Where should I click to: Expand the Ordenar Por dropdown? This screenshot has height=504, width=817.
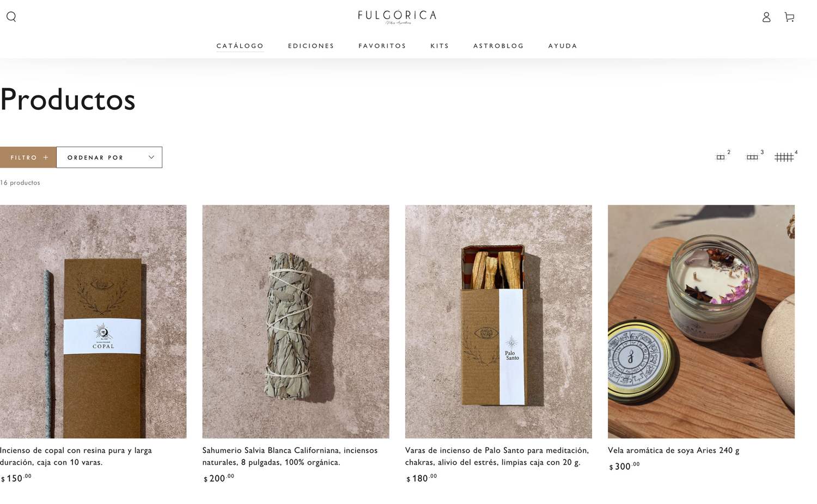tap(109, 157)
